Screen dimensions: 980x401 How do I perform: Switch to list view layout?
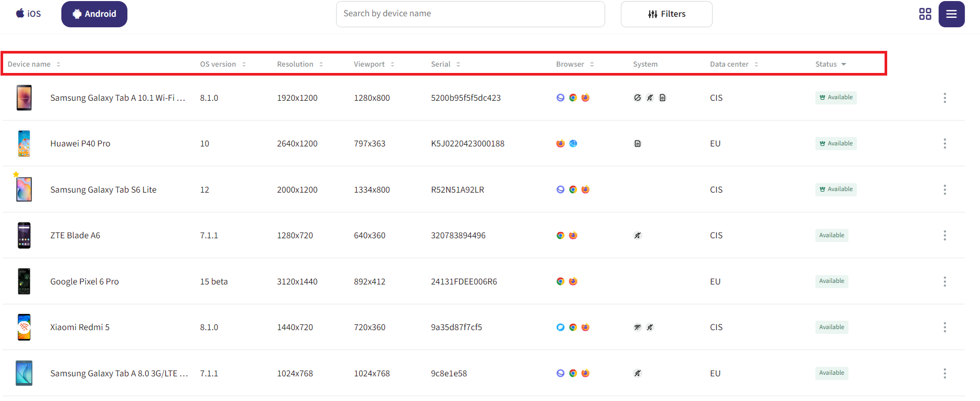pyautogui.click(x=951, y=14)
